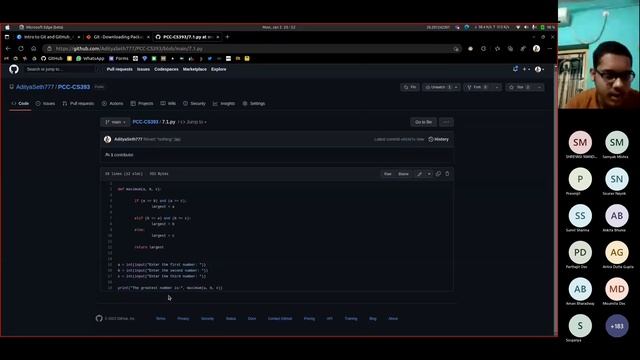Open GitHub bookmark in bookmarks bar

(52, 58)
